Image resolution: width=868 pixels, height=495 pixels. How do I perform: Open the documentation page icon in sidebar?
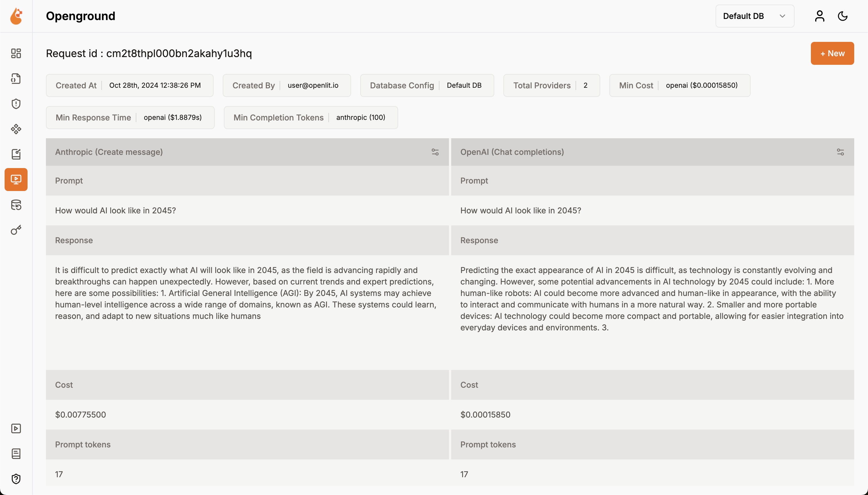pyautogui.click(x=16, y=453)
